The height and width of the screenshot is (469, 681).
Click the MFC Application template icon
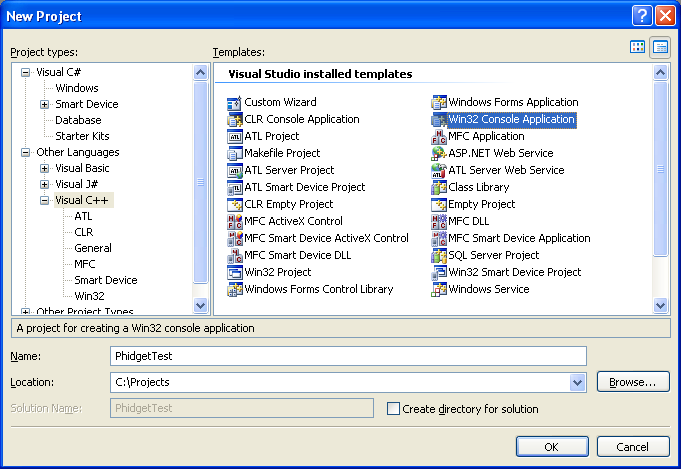point(439,137)
